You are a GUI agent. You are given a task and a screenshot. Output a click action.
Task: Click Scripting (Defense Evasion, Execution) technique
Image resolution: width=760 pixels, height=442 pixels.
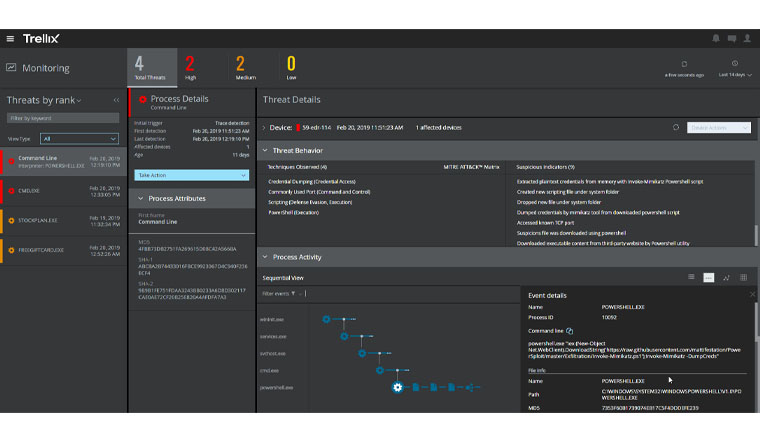(x=310, y=202)
